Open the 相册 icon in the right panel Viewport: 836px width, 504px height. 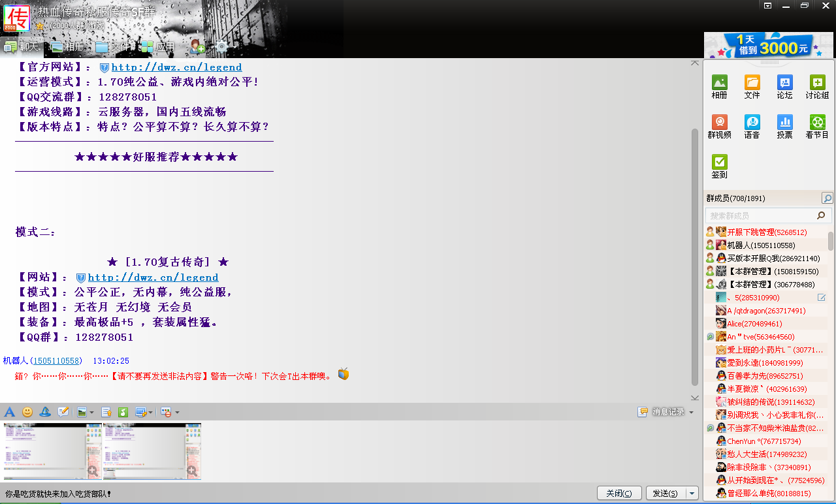pyautogui.click(x=719, y=87)
